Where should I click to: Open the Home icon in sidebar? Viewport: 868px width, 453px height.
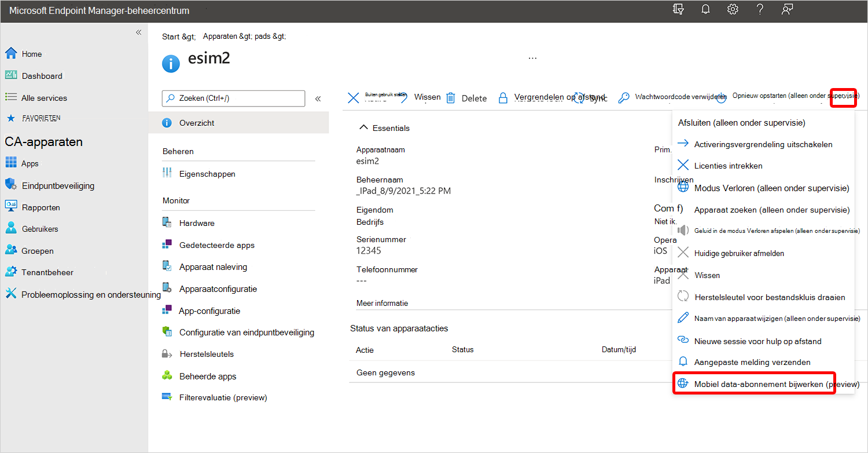[x=10, y=54]
